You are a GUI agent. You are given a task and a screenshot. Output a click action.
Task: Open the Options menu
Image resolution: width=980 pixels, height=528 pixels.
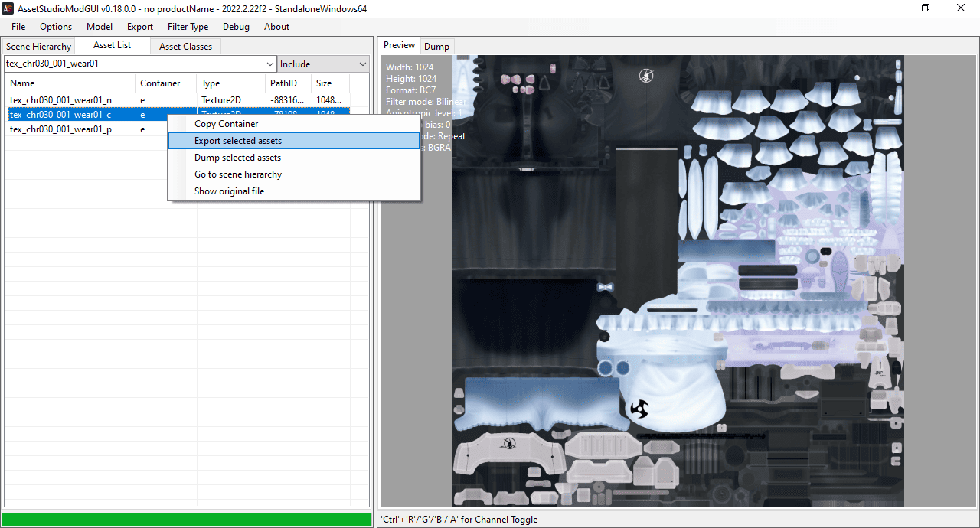coord(56,27)
